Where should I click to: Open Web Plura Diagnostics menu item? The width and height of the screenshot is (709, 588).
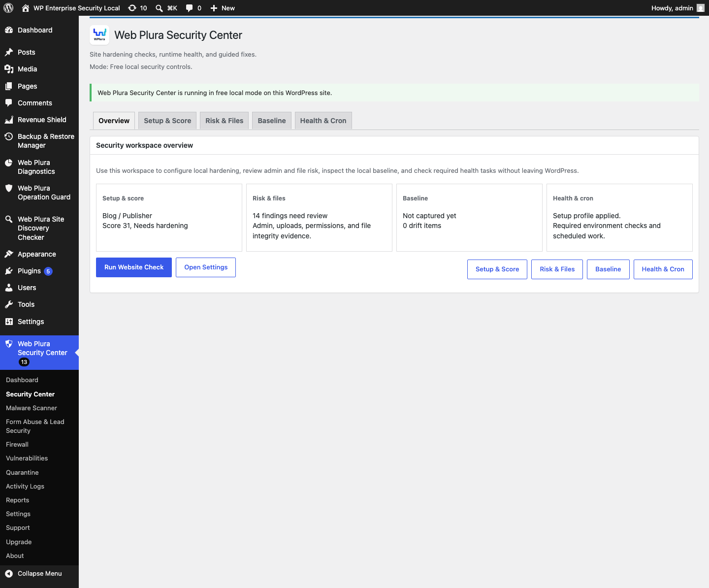39,167
